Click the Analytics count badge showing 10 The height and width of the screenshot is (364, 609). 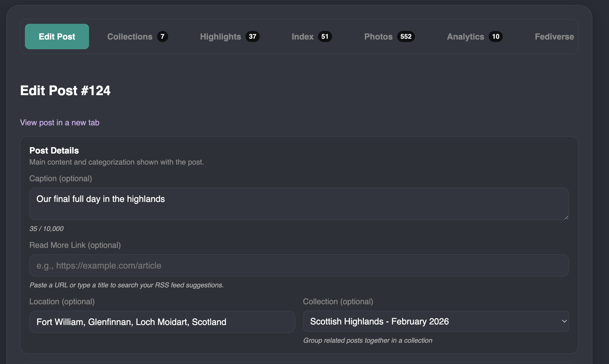click(496, 37)
